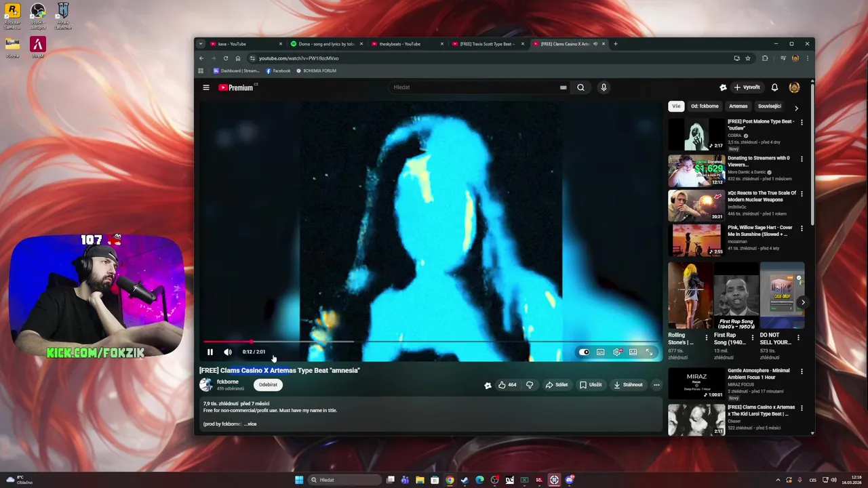This screenshot has width=868, height=488.
Task: Open on-screen keyboard icon in search box
Action: pos(563,87)
